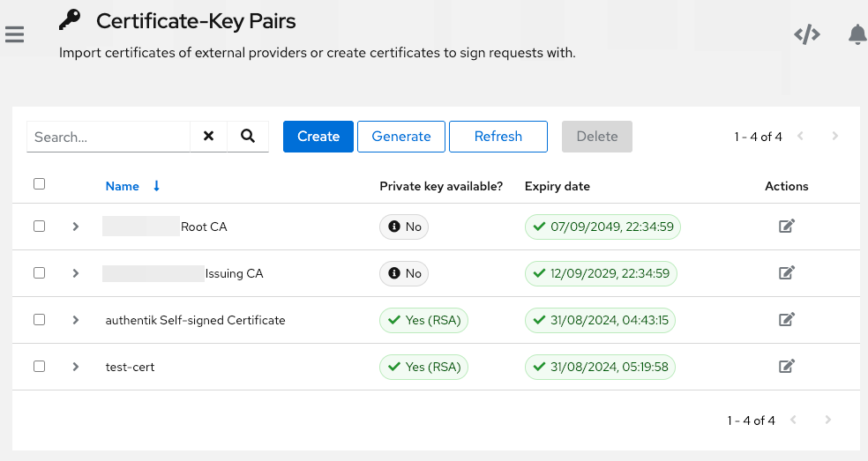Expand the Issuing CA row details

coord(76,273)
